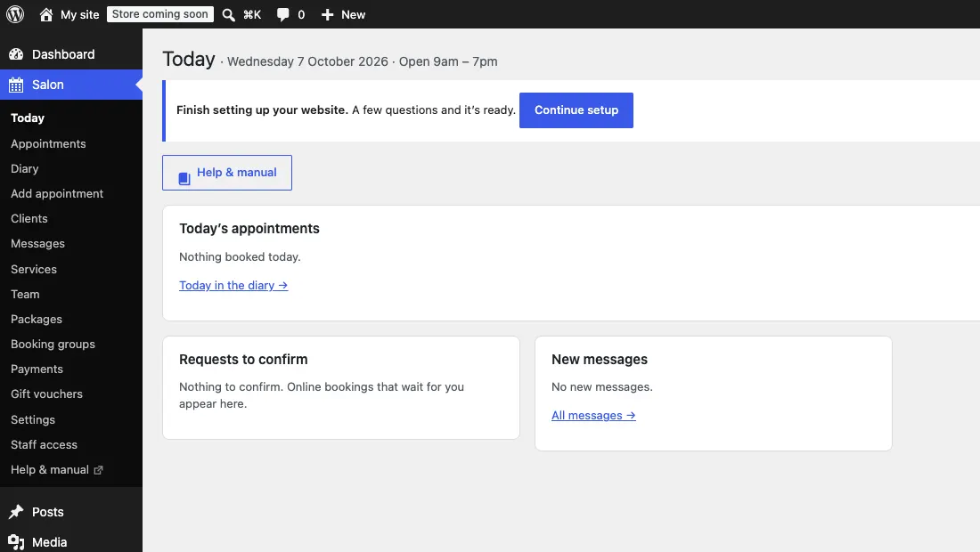Image resolution: width=980 pixels, height=552 pixels.
Task: Click the comment count 0
Action: point(301,15)
